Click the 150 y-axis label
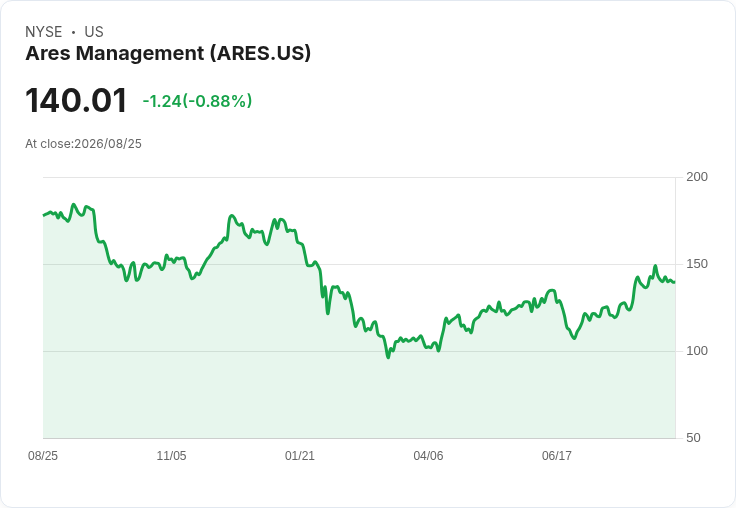 point(697,264)
